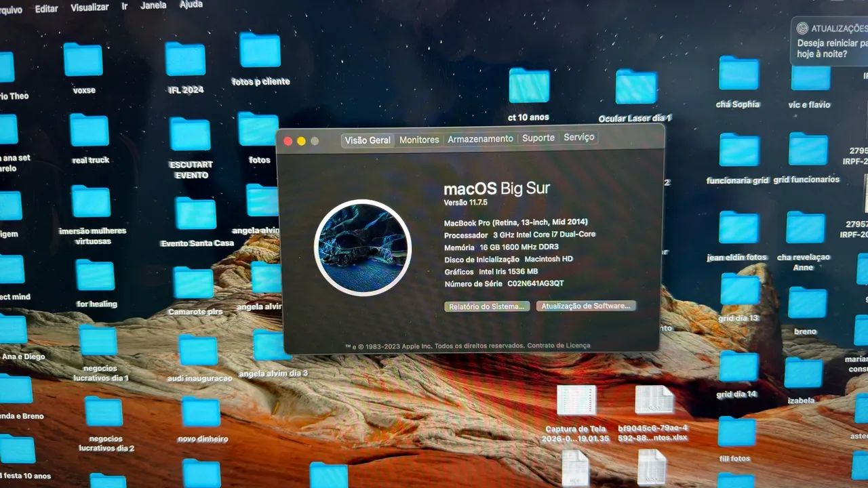Open the Armazenamento tab
The height and width of the screenshot is (488, 868).
[480, 138]
